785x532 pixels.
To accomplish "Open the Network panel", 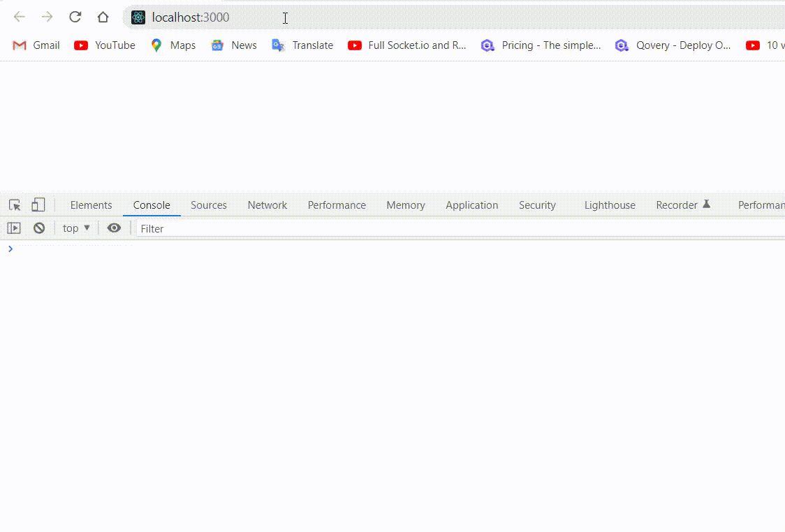I will [x=267, y=205].
